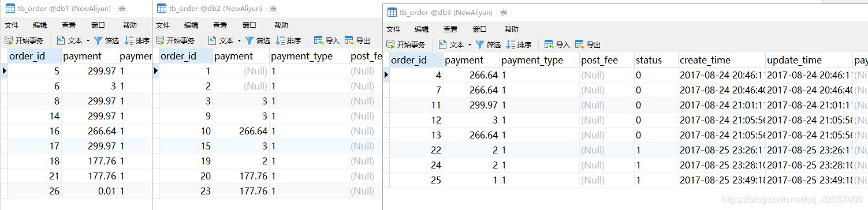The height and width of the screenshot is (210, 868).
Task: Select order_id 26 cell in db1 table
Action: coord(34,191)
